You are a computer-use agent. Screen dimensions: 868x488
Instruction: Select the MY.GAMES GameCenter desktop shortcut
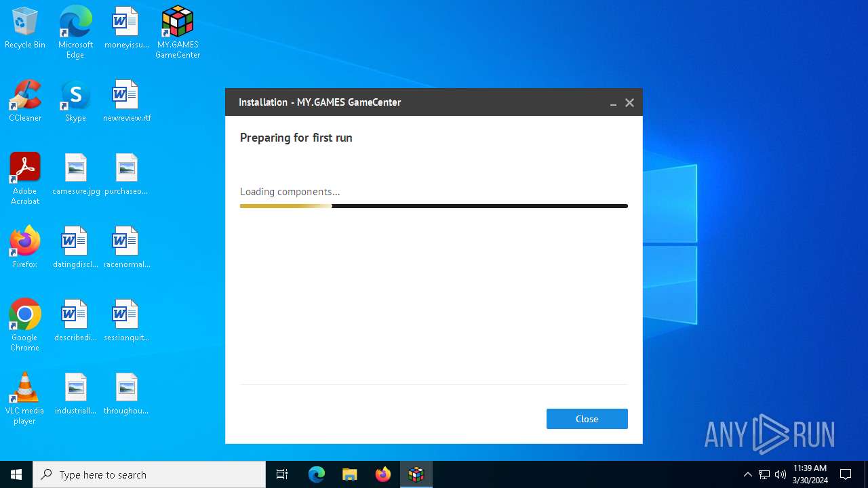(178, 33)
